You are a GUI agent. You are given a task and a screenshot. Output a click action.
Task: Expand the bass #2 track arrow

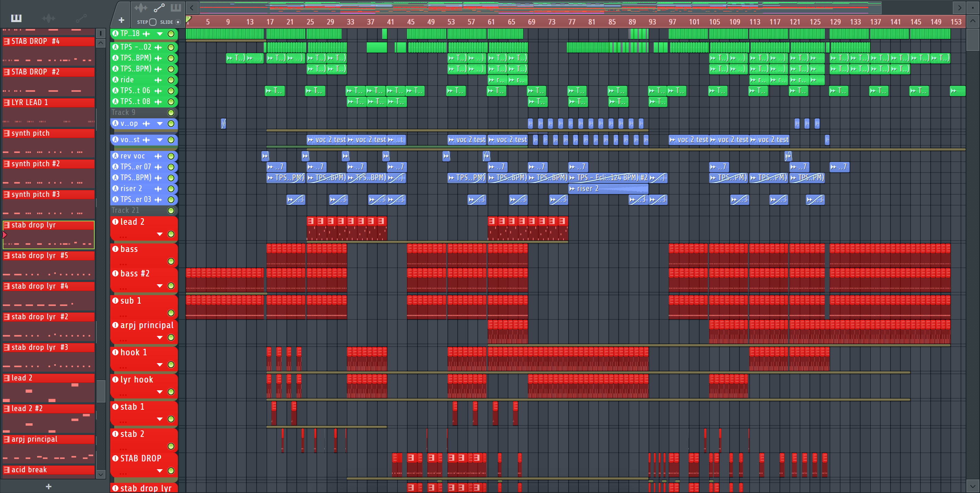pos(160,286)
